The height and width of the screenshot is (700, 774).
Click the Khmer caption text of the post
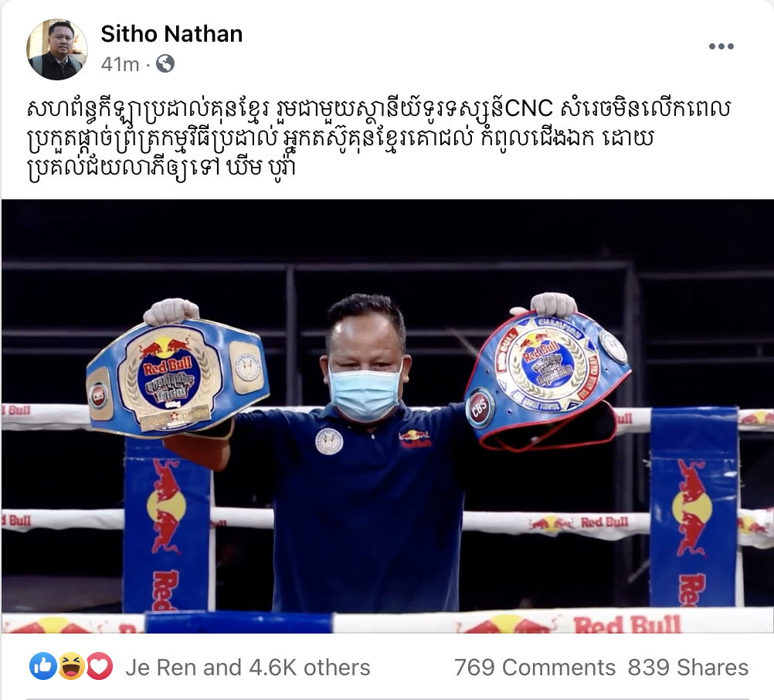coord(378,139)
